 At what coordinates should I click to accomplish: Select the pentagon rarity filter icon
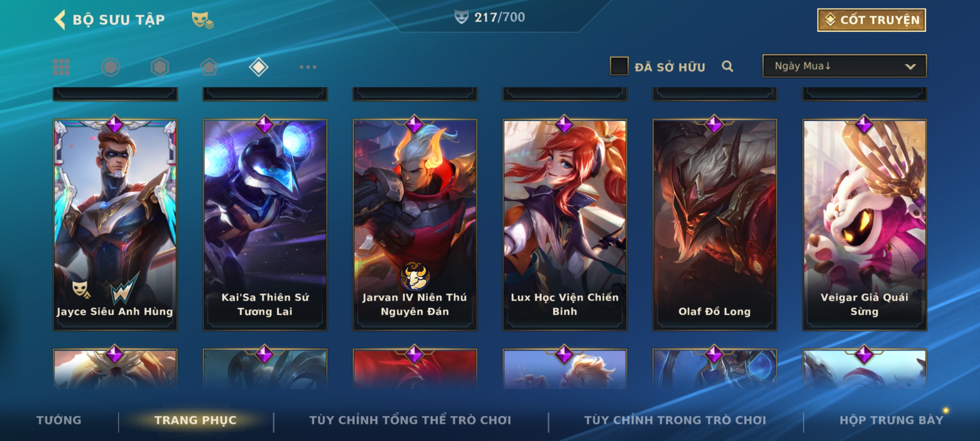click(209, 67)
